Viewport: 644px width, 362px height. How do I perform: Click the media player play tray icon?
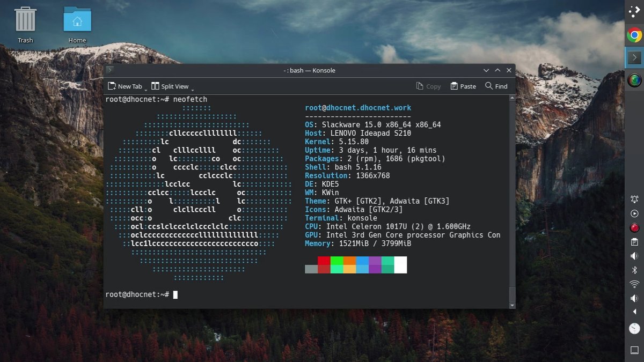(634, 213)
